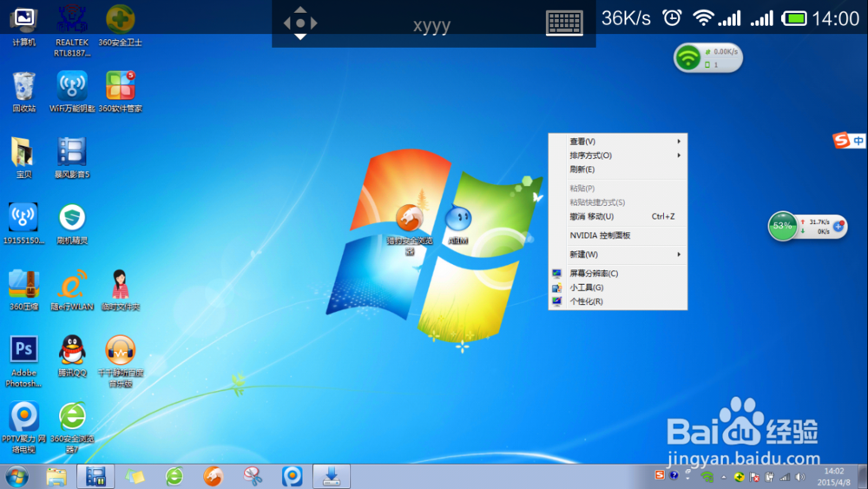Viewport: 868px width, 489px height.
Task: Launch 暴风影音5 player icon
Action: pos(72,158)
